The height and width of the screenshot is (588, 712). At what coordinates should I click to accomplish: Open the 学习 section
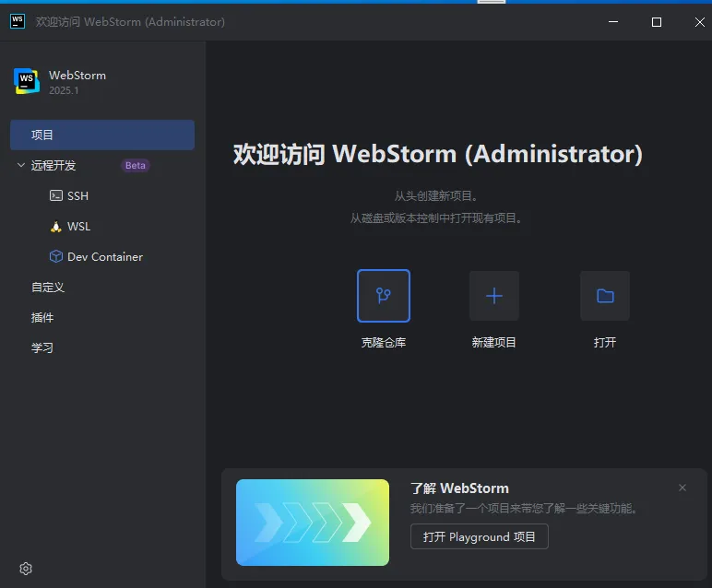pyautogui.click(x=42, y=348)
